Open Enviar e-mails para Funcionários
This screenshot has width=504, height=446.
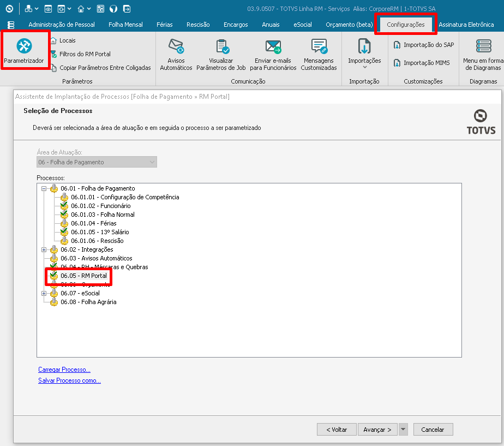point(273,55)
